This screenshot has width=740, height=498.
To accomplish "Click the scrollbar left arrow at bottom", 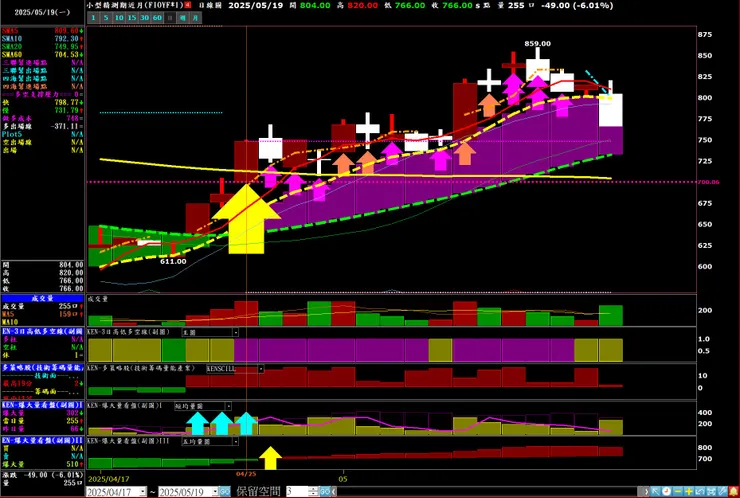I will pos(334,491).
